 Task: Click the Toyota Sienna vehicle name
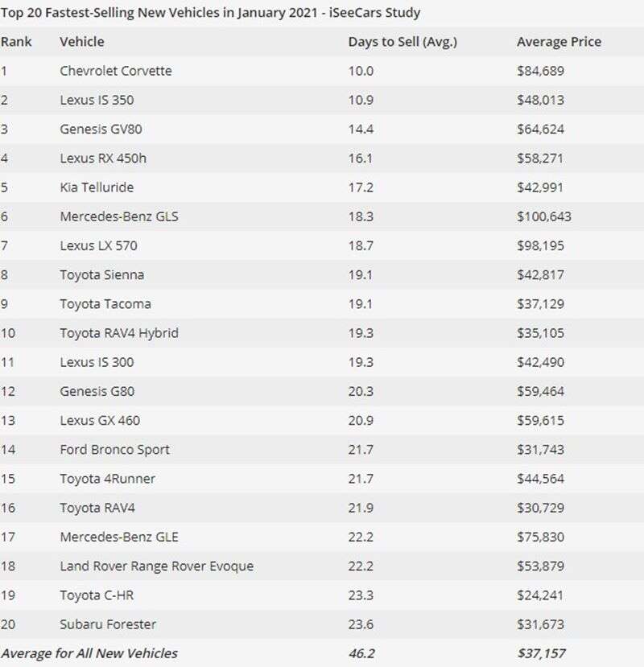click(x=102, y=274)
